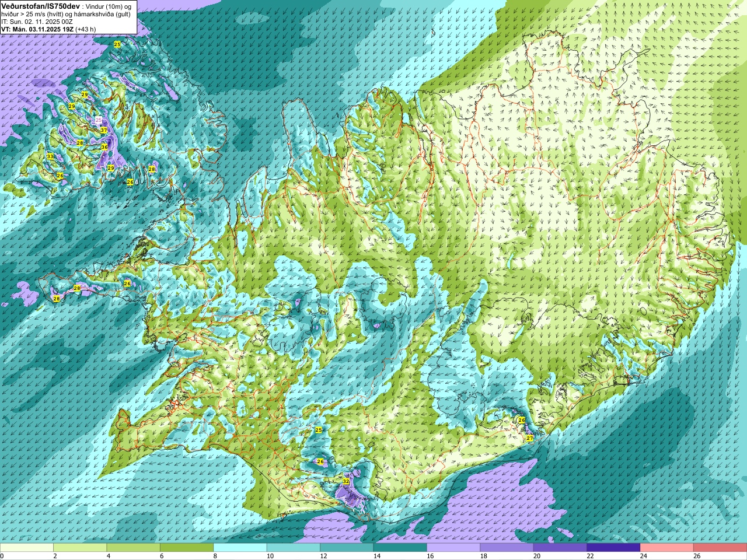Click the 4 tick label on the scale
This screenshot has height=560, width=747.
109,556
